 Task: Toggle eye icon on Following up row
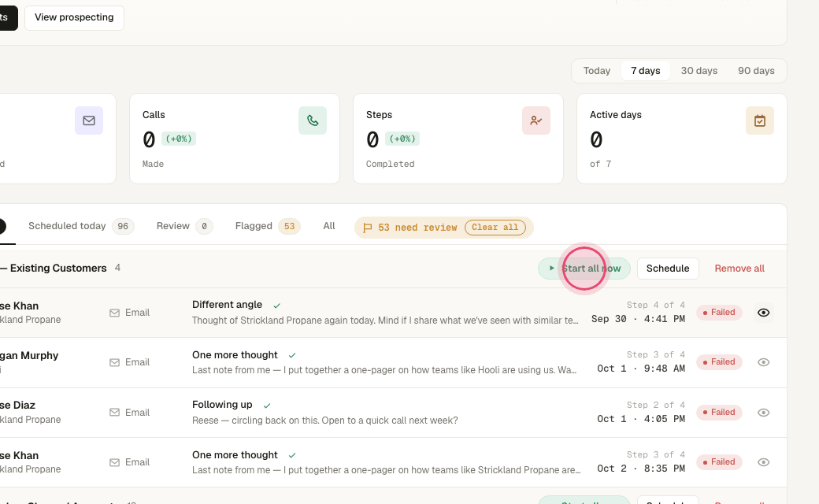tap(763, 413)
